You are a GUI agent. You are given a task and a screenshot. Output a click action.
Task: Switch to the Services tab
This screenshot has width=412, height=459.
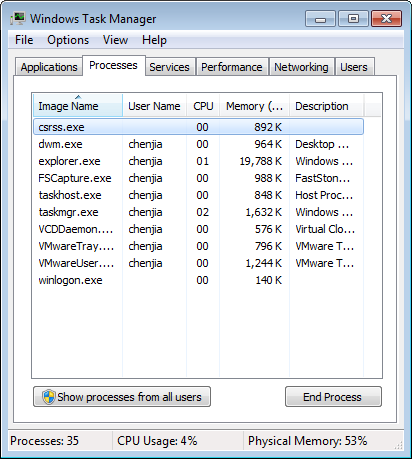[169, 67]
